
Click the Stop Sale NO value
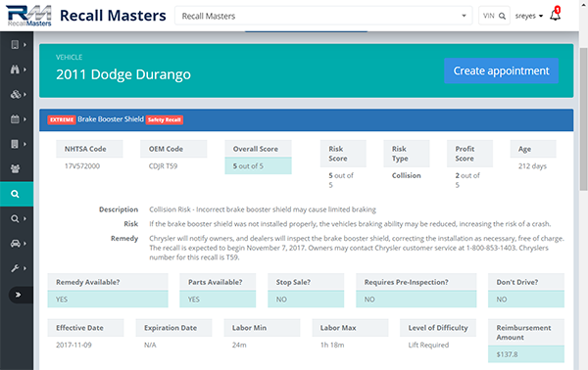coord(306,300)
